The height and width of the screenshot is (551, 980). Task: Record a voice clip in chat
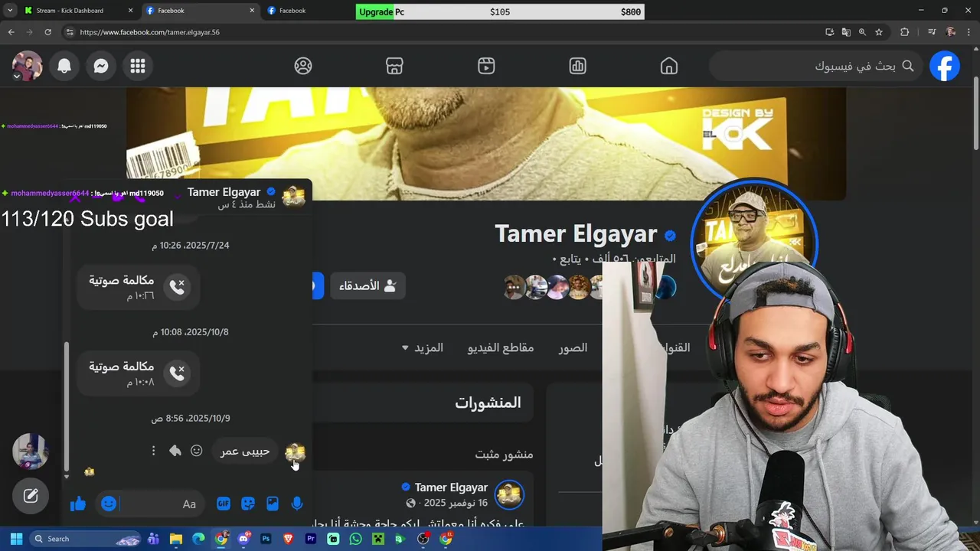297,504
